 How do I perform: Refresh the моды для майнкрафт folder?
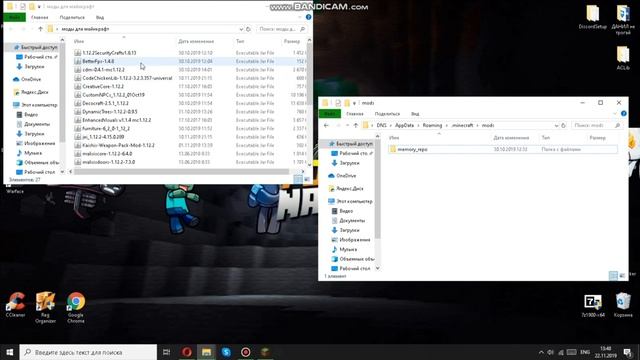pyautogui.click(x=248, y=29)
